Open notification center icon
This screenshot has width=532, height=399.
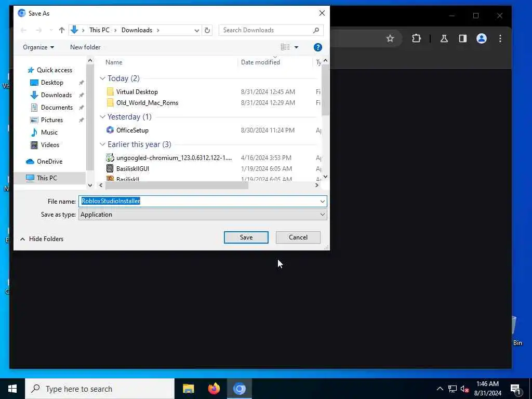pos(516,389)
